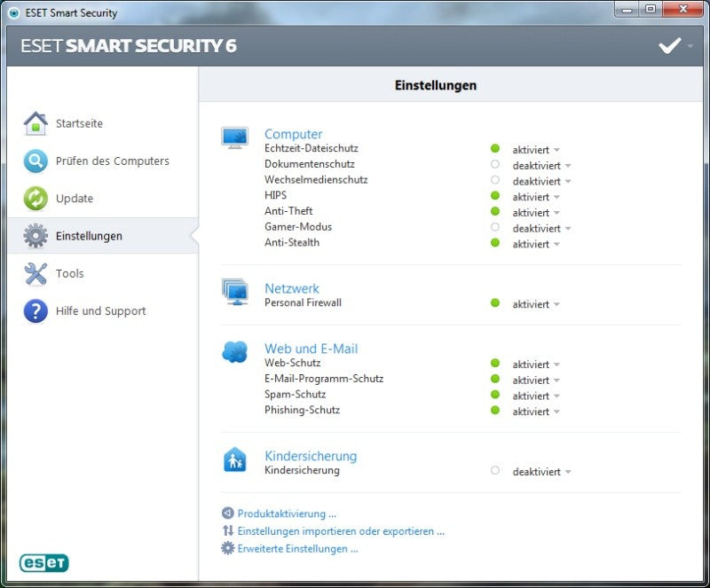Open the Computer section heading link
The image size is (710, 588).
[294, 134]
